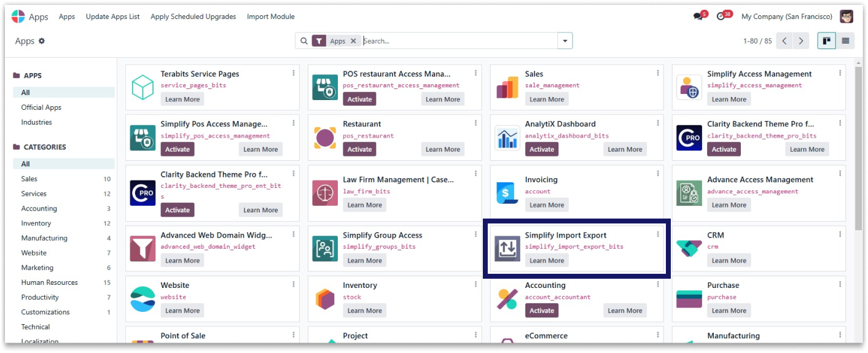Activate the Accounting app
The width and height of the screenshot is (868, 353).
(542, 311)
